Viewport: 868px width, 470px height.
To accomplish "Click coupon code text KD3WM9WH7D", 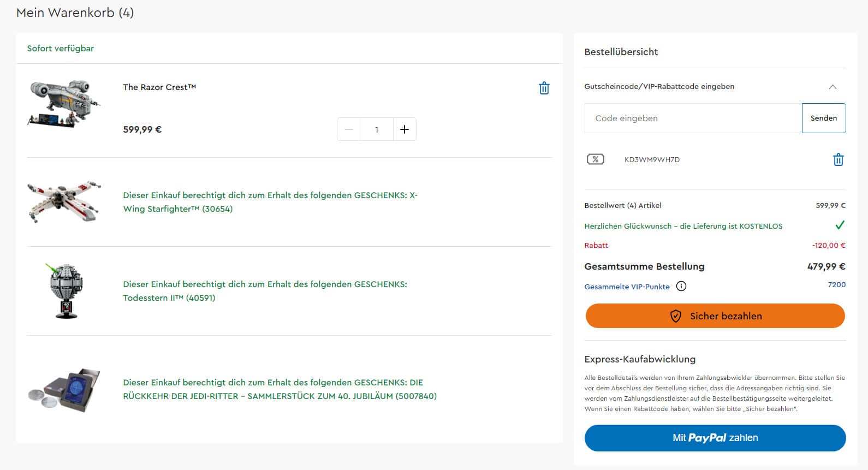I will tap(652, 159).
